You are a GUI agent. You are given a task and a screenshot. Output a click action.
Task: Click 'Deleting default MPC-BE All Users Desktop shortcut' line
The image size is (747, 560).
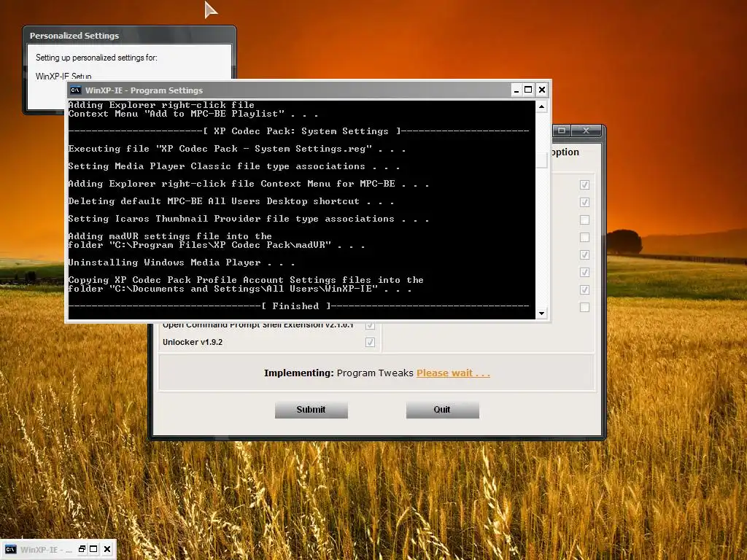[x=231, y=201]
